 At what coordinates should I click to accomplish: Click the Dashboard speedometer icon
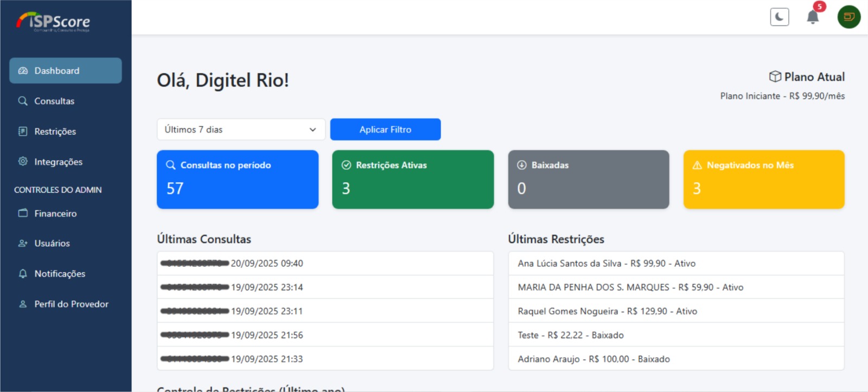tap(23, 71)
